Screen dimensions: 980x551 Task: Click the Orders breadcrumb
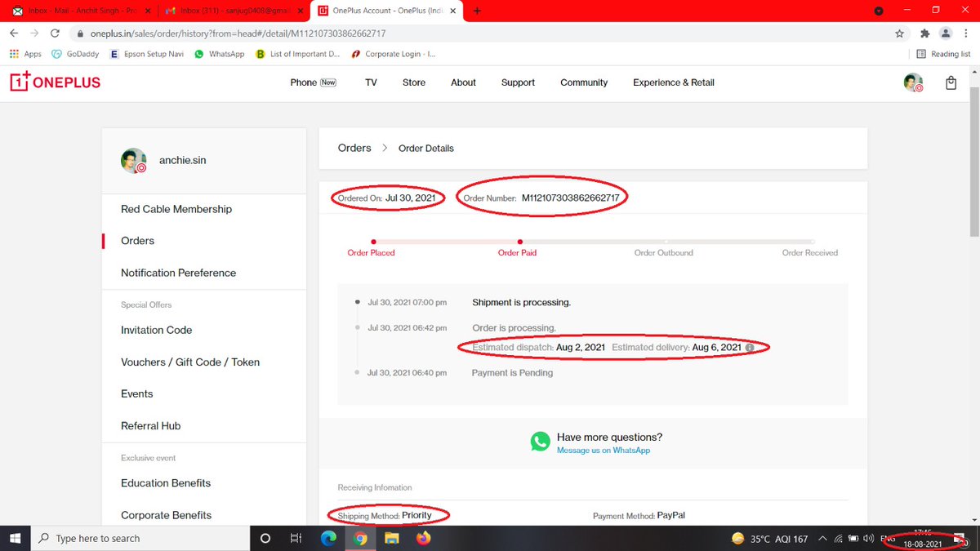pos(354,148)
